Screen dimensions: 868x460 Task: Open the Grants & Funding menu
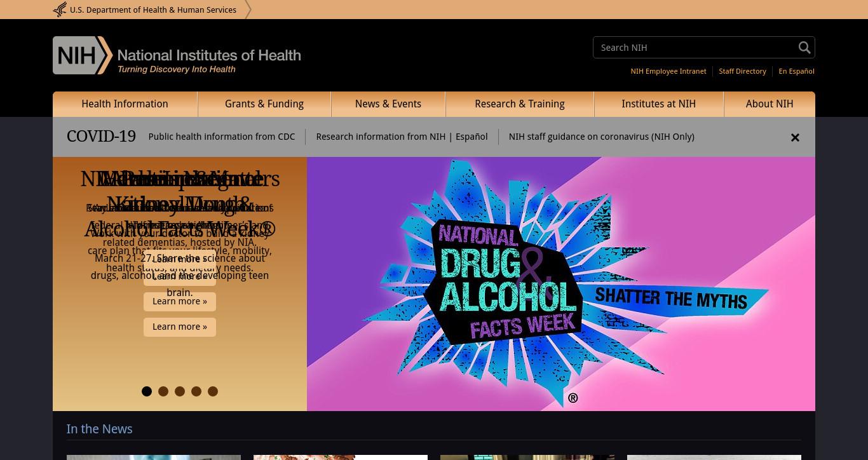tap(264, 104)
